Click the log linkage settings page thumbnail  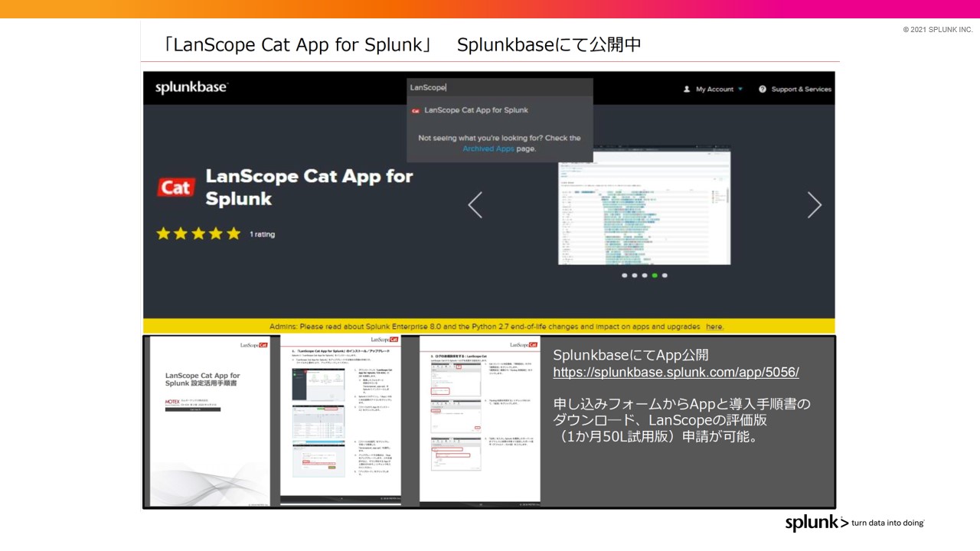tap(480, 420)
